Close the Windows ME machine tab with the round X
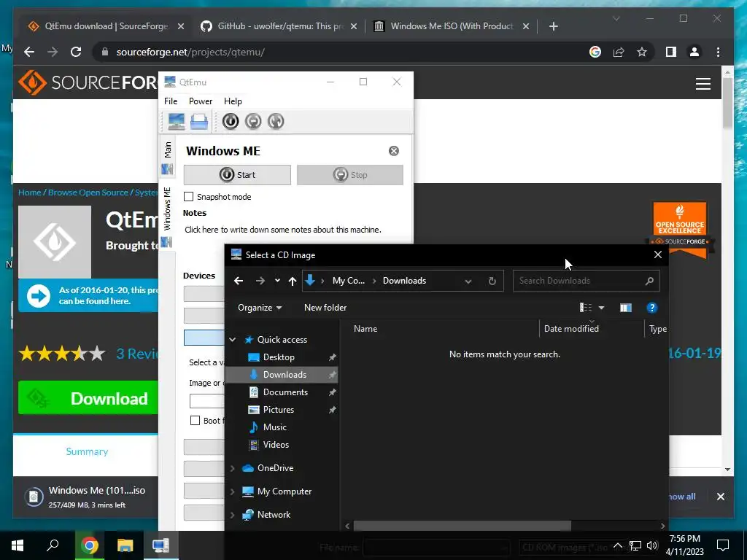Screen dimensions: 747x560 (x=393, y=151)
